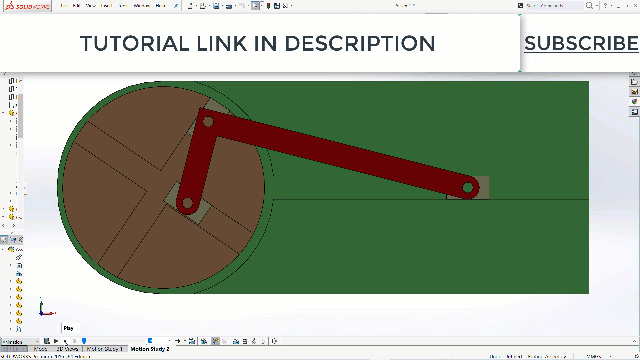Click the Calculate motion study icon

coord(47,341)
